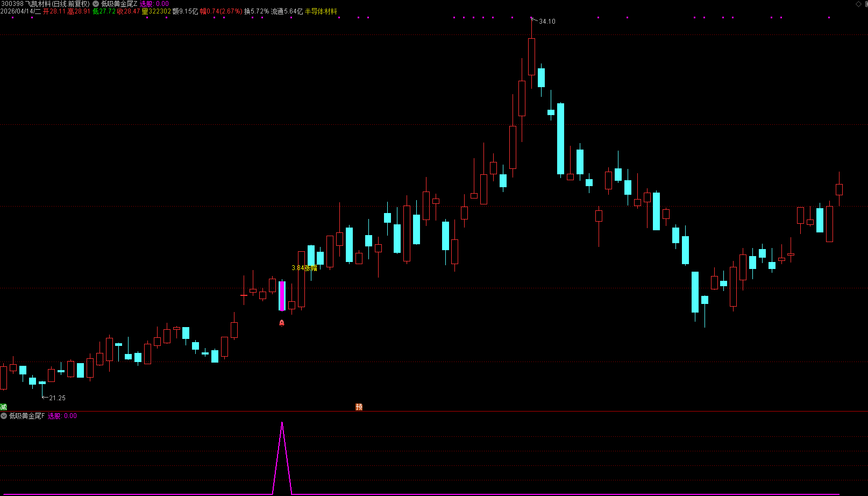
Task: Open the 半导体材料 sector link
Action: 321,11
